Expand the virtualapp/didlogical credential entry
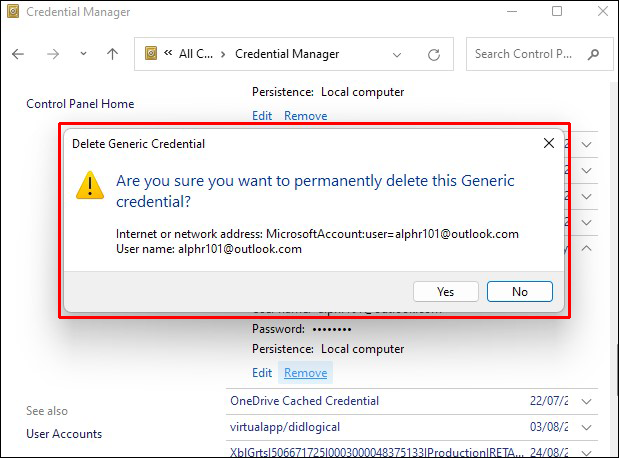This screenshot has height=458, width=619. click(587, 427)
